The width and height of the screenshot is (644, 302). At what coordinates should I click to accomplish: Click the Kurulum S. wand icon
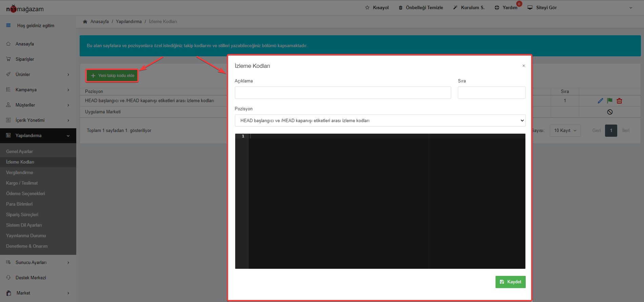(455, 7)
